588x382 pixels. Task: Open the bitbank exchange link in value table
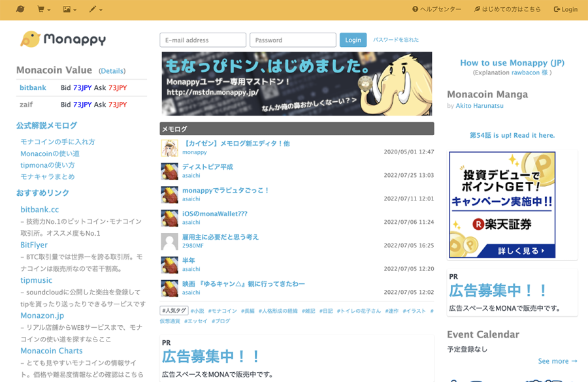33,88
